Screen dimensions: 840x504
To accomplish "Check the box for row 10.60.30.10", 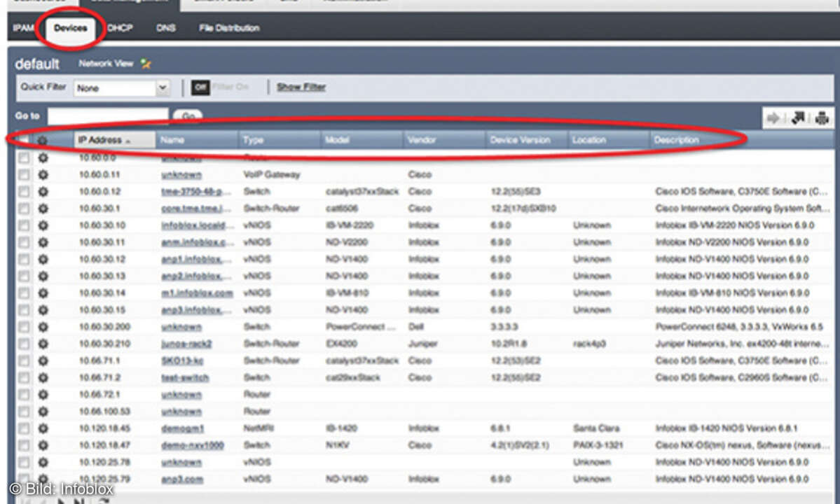I will [24, 225].
